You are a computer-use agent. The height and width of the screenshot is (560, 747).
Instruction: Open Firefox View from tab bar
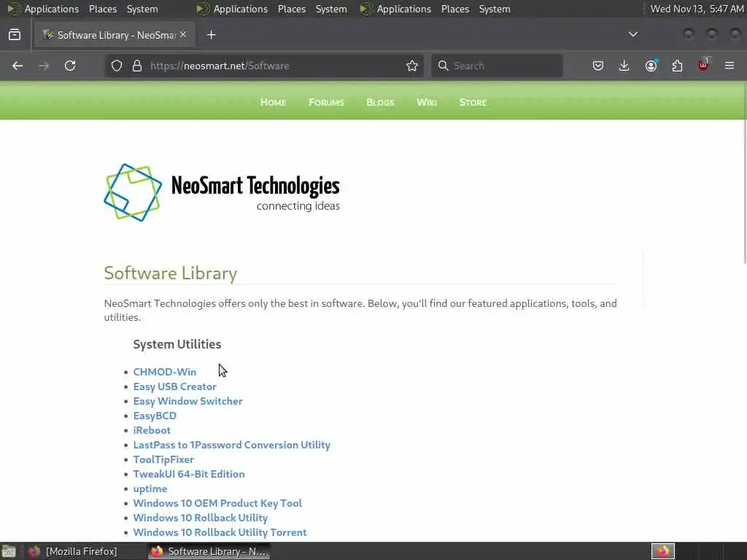[x=15, y=35]
